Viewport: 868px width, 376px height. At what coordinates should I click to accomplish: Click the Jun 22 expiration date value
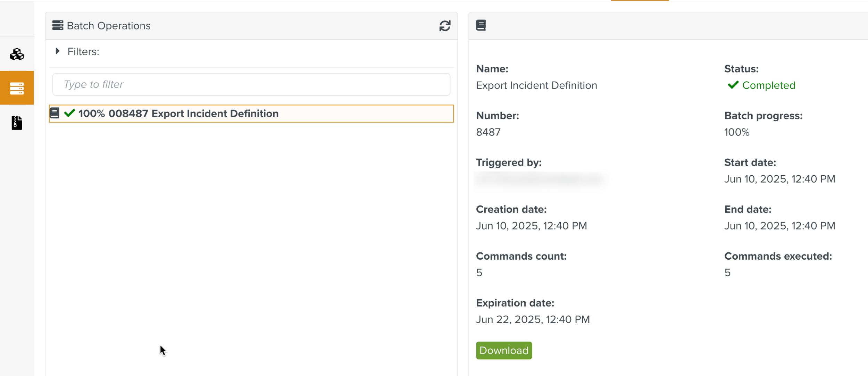pos(532,319)
